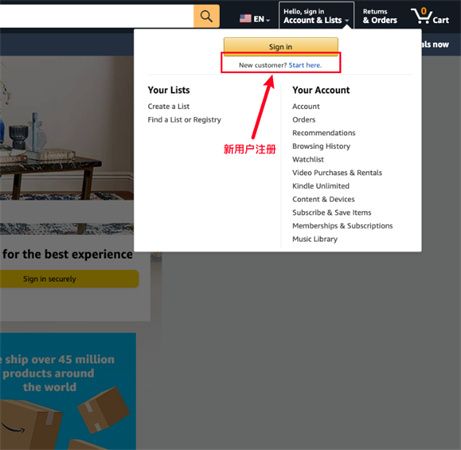Open the Start here new customer link

pos(305,65)
